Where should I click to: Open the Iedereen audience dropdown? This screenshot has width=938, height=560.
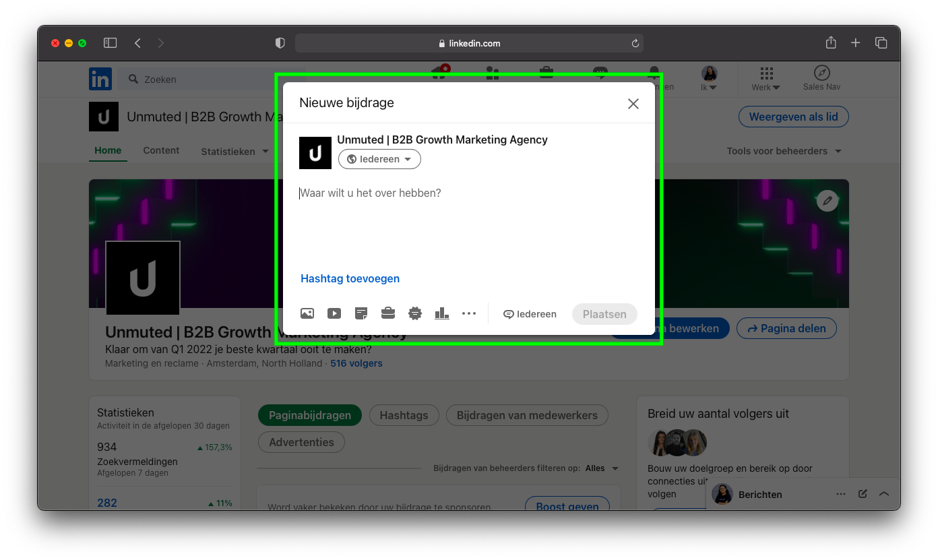tap(379, 159)
